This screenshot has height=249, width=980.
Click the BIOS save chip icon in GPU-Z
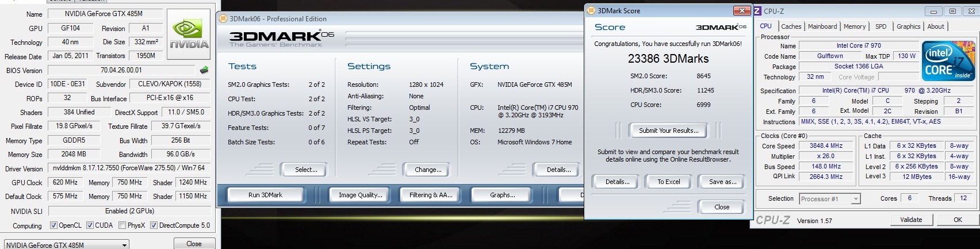[204, 70]
